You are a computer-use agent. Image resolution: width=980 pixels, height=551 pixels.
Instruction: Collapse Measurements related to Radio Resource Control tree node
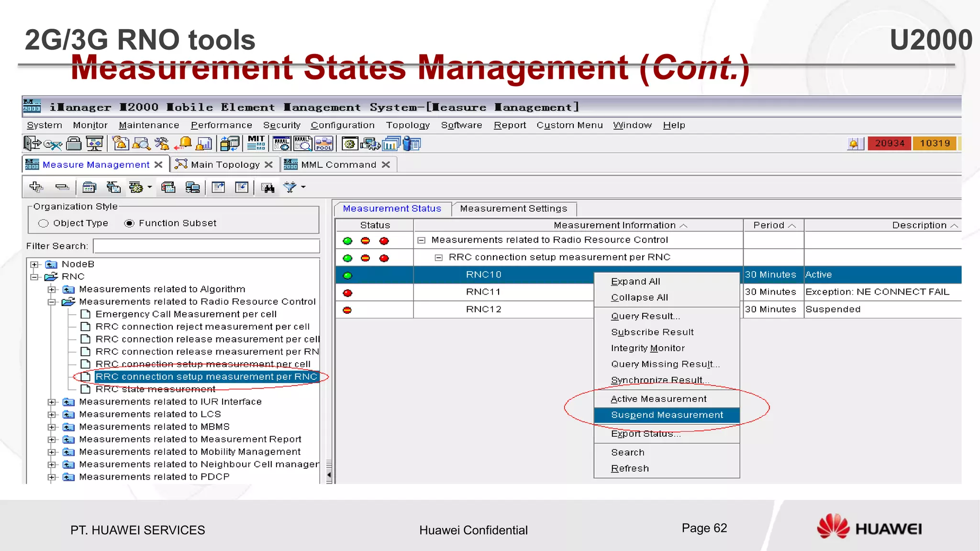[x=52, y=302]
